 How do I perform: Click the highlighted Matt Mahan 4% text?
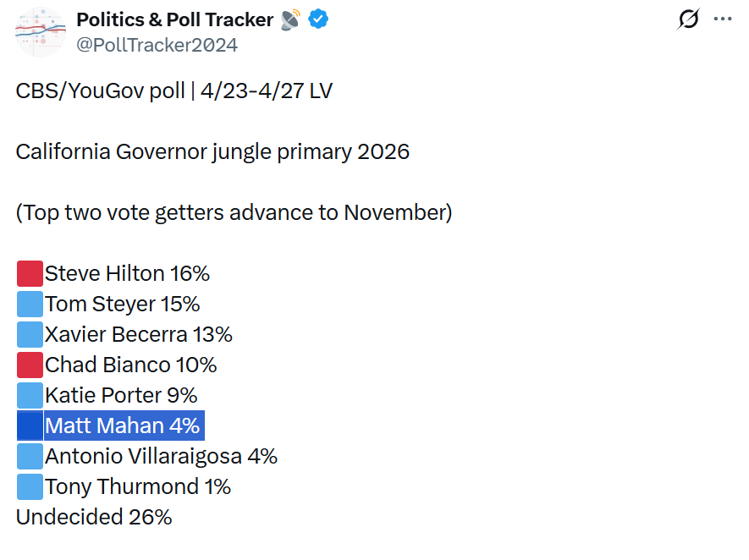[x=123, y=425]
